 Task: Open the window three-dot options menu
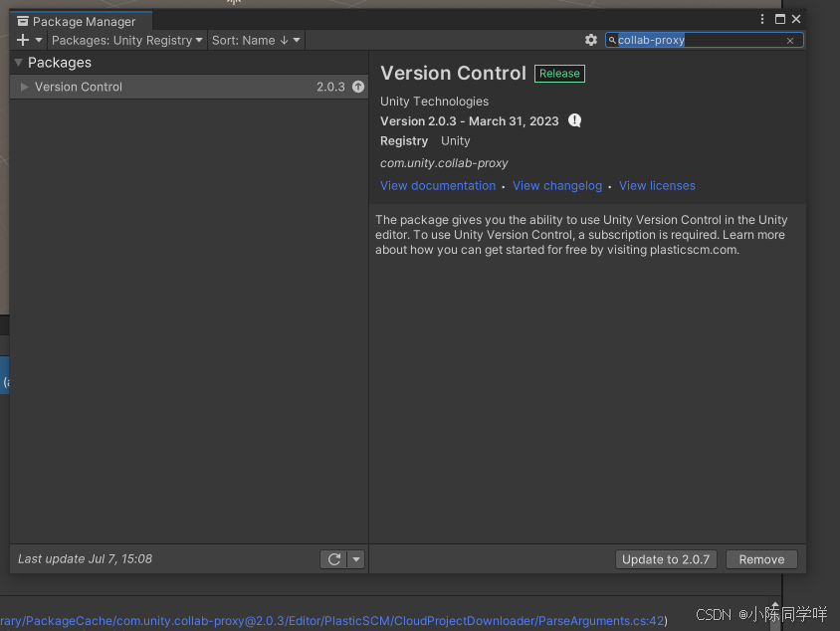(x=761, y=19)
